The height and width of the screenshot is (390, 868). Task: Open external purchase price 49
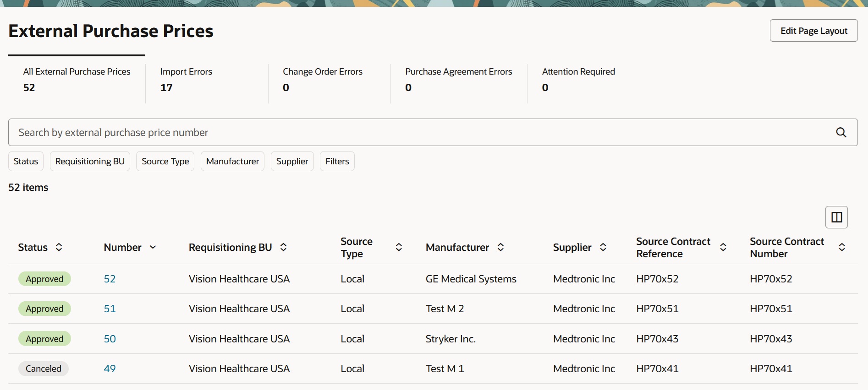[110, 368]
